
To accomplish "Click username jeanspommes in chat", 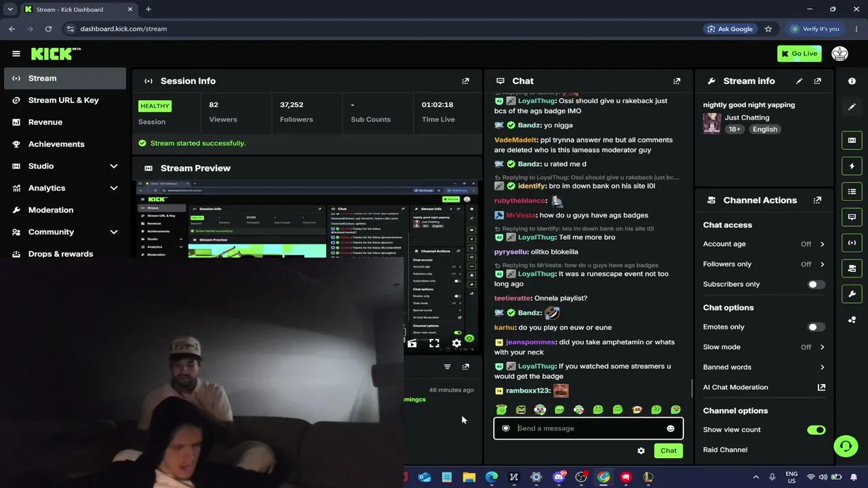I will (531, 342).
